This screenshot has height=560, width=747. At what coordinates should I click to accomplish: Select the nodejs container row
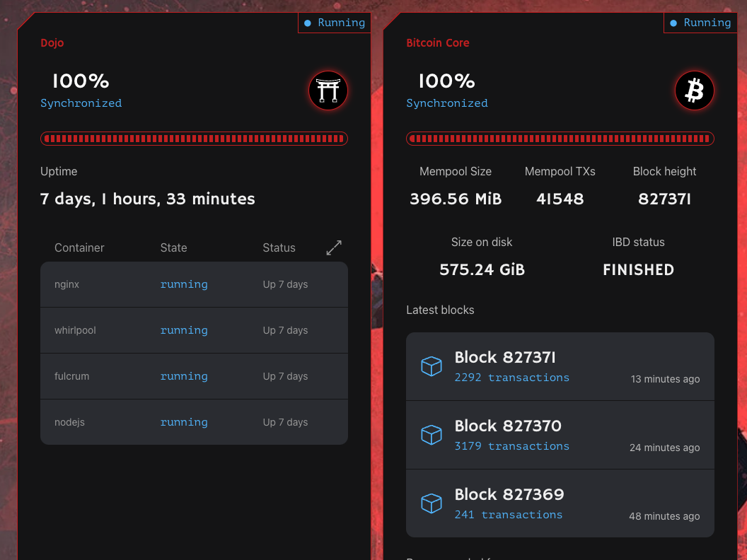pyautogui.click(x=194, y=422)
